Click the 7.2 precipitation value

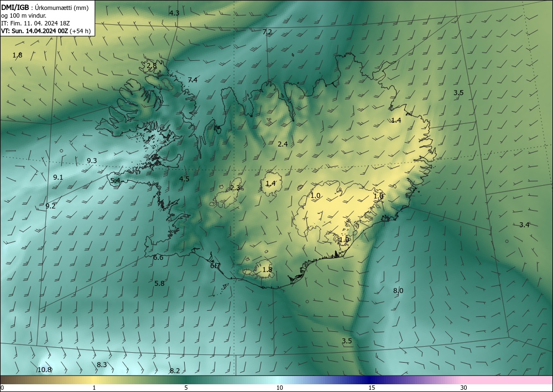pos(267,32)
